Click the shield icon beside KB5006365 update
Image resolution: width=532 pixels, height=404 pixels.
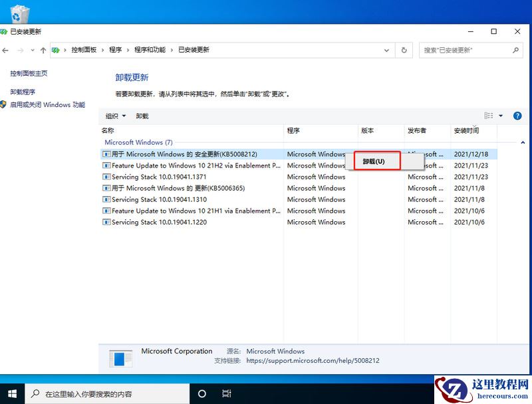106,188
